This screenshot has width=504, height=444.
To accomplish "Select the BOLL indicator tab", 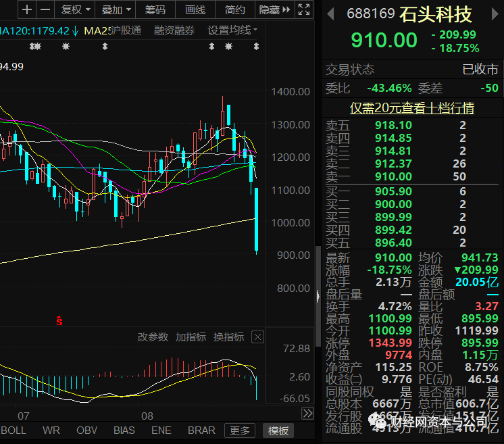I will click(14, 430).
